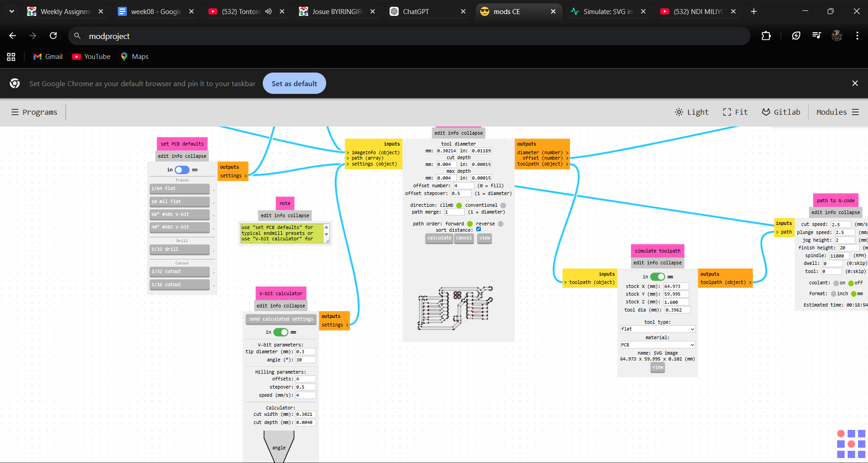
Task: Select the 1/16 cutout preset
Action: click(x=180, y=285)
